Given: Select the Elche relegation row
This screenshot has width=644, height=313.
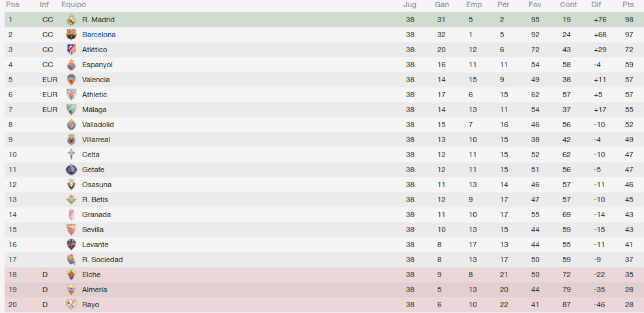Looking at the screenshot, I should (x=324, y=275).
